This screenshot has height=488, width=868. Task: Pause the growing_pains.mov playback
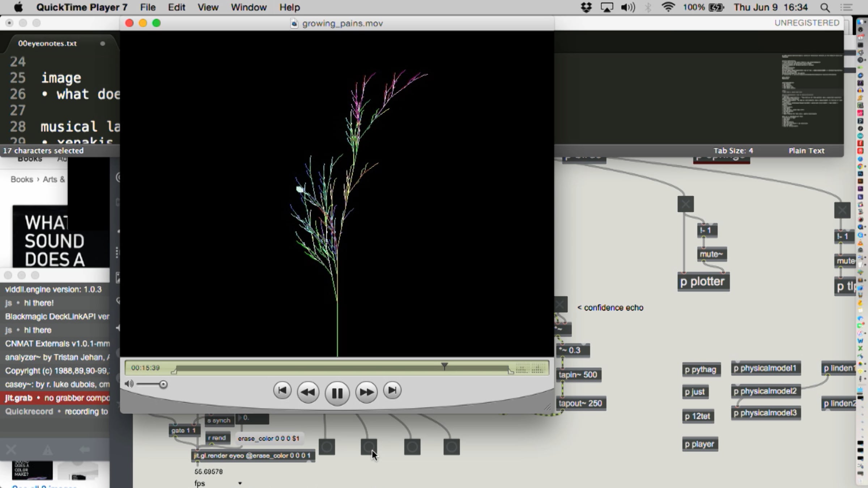coord(337,393)
